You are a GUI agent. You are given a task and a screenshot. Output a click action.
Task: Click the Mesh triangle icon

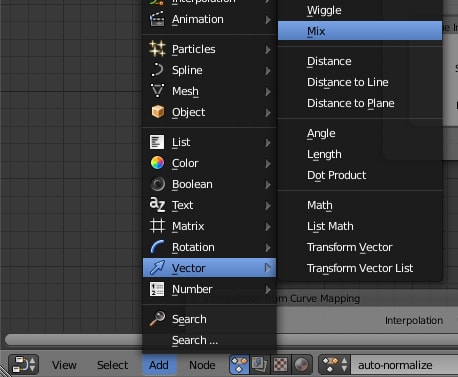(157, 91)
